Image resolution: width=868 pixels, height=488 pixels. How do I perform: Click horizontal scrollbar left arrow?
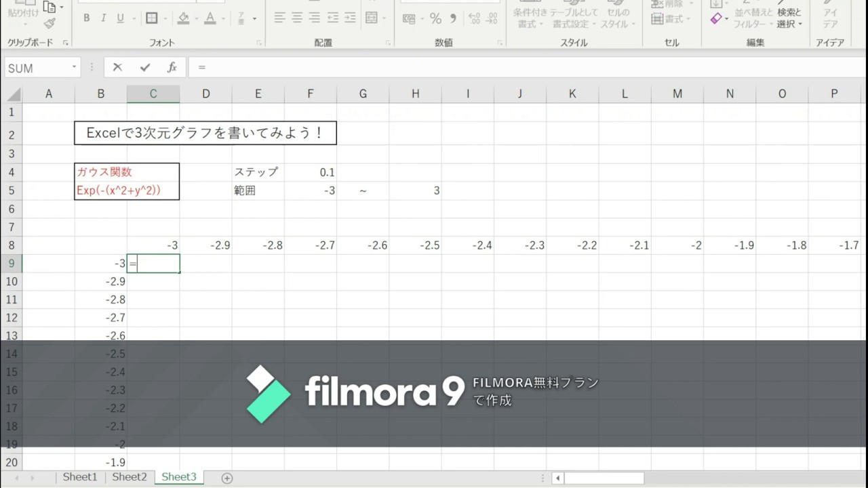pyautogui.click(x=557, y=478)
